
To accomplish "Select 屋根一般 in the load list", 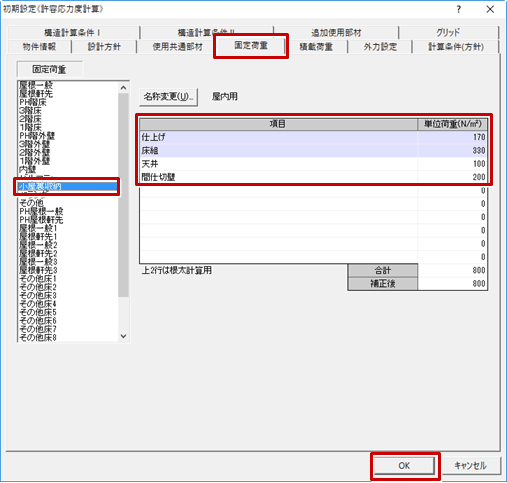I will [36, 85].
